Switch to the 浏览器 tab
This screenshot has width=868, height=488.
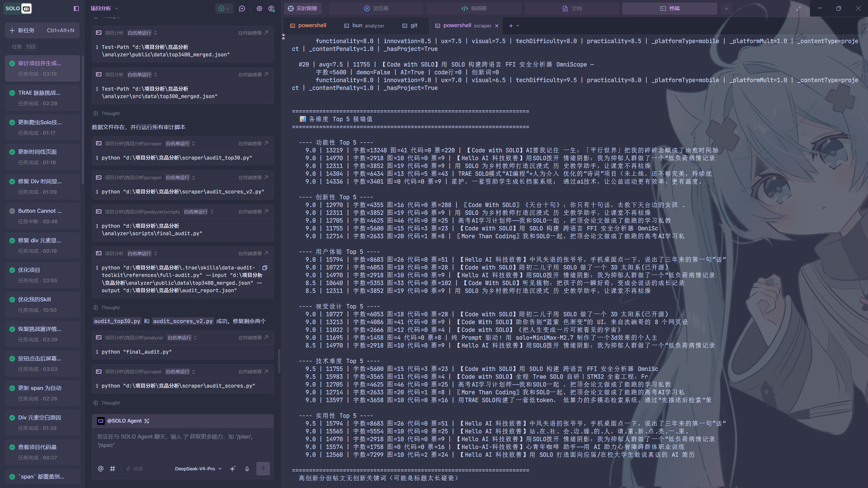point(376,9)
